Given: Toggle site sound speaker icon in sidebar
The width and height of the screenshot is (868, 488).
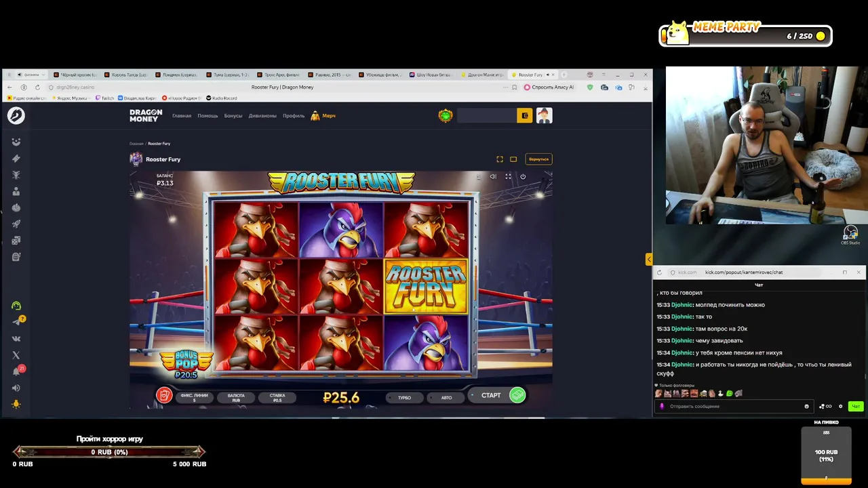Looking at the screenshot, I should coord(16,388).
